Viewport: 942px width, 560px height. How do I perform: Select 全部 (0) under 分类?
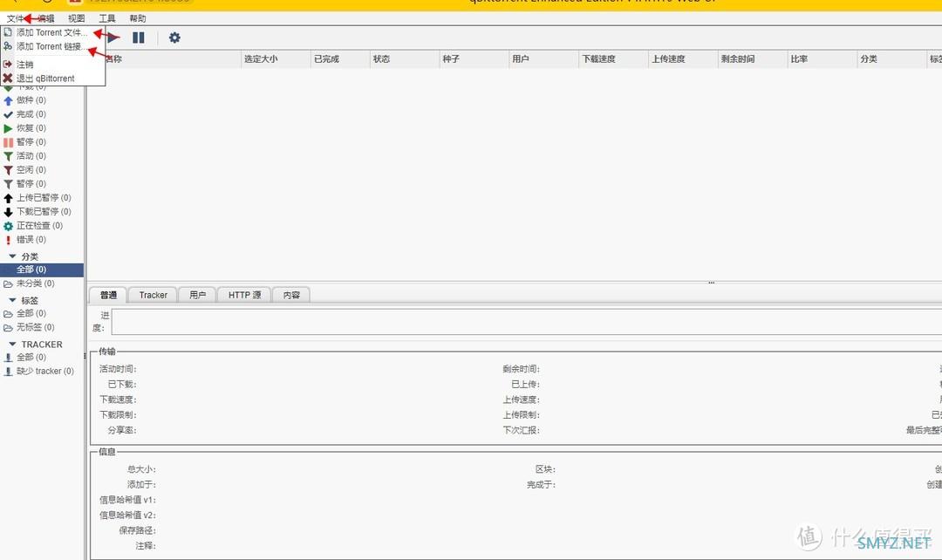click(x=42, y=270)
